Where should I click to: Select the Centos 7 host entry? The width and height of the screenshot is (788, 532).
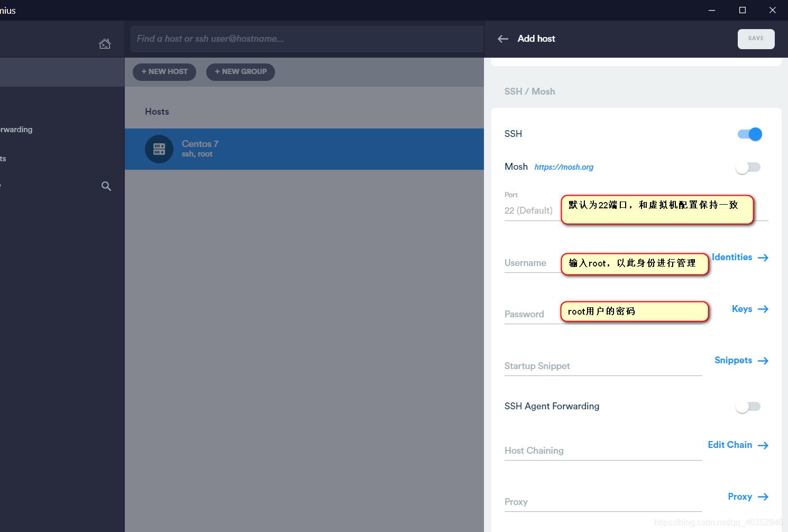[x=304, y=149]
